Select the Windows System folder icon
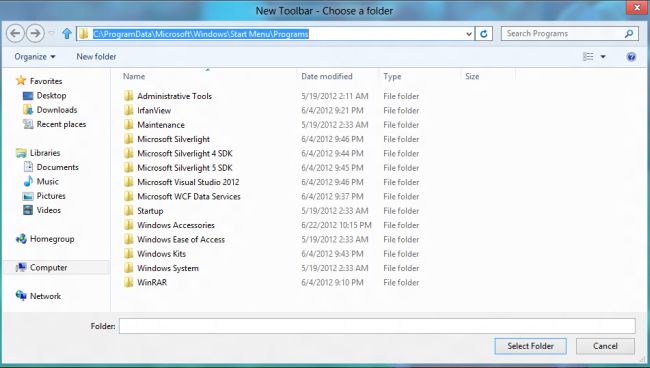 click(129, 268)
